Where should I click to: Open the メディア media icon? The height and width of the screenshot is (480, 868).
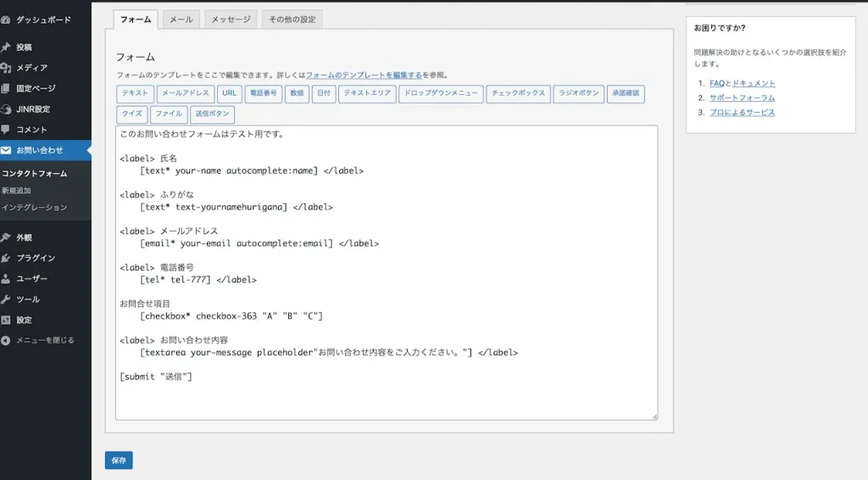point(6,68)
